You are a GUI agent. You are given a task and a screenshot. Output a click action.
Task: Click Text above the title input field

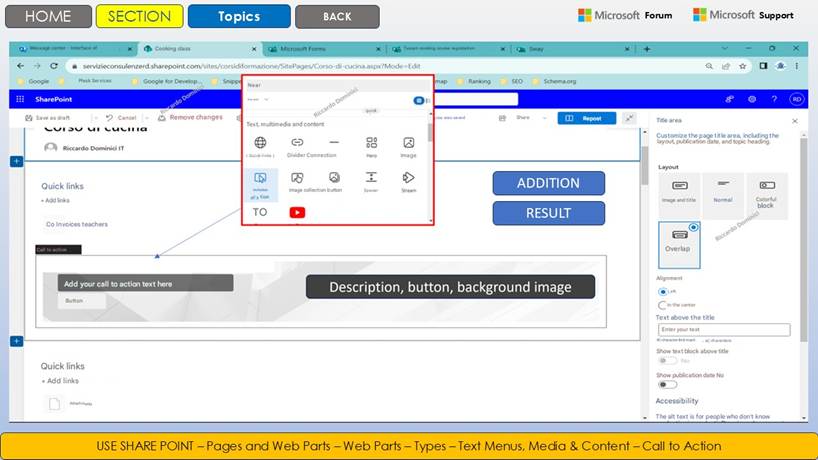(724, 330)
